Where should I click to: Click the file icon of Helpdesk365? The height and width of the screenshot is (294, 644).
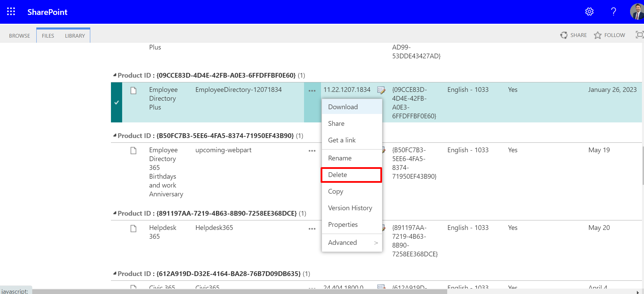134,229
